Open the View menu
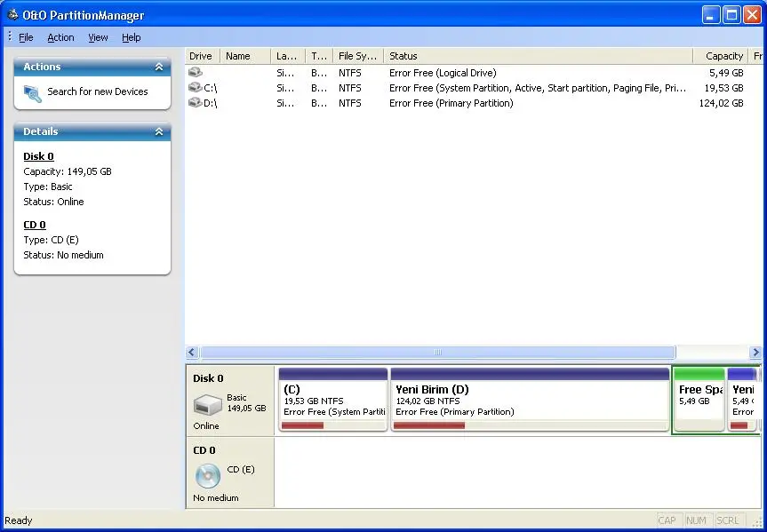 98,37
